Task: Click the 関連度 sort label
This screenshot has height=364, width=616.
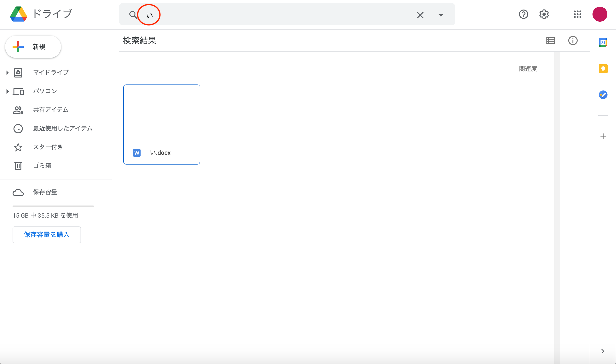Action: pyautogui.click(x=528, y=69)
